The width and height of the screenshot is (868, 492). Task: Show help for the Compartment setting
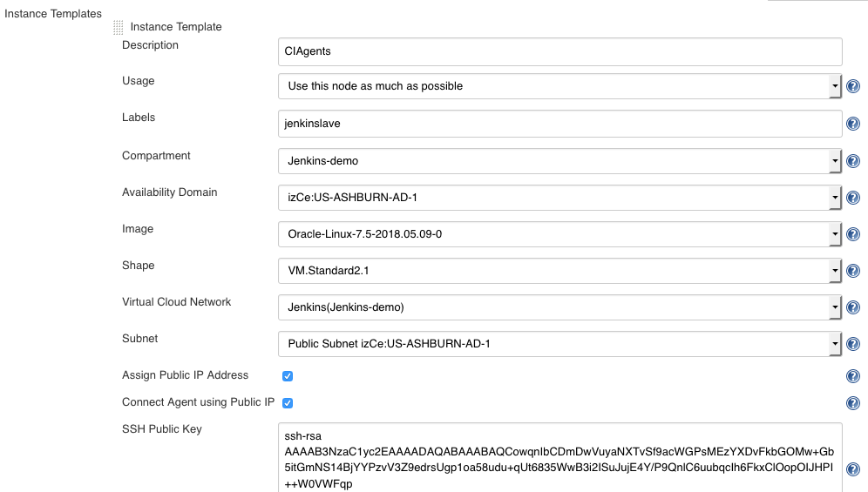(853, 161)
